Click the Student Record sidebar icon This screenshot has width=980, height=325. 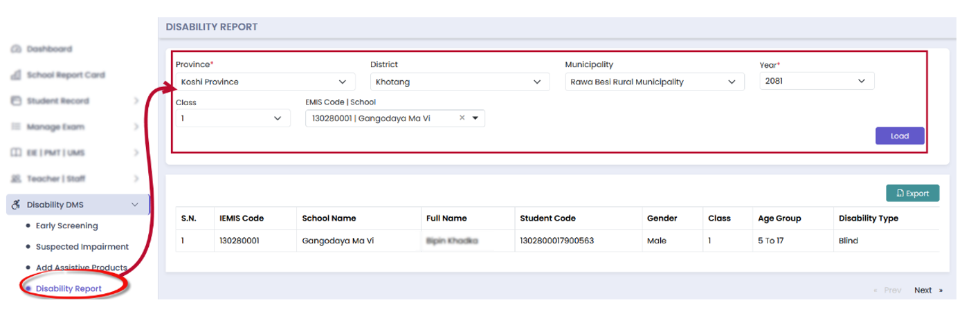[x=15, y=101]
